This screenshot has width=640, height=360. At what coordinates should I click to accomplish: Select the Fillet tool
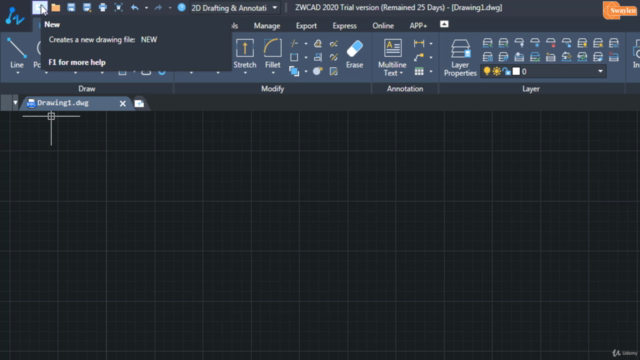point(273,53)
